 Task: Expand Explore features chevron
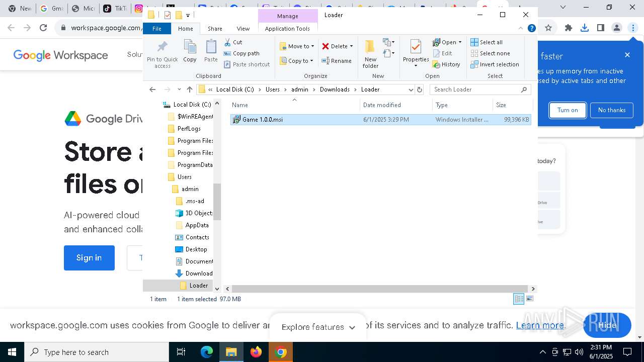click(352, 327)
